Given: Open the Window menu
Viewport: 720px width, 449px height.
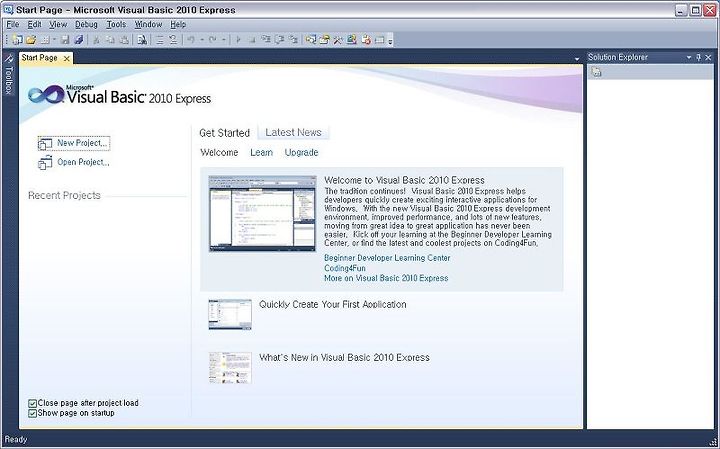Looking at the screenshot, I should click(x=148, y=24).
